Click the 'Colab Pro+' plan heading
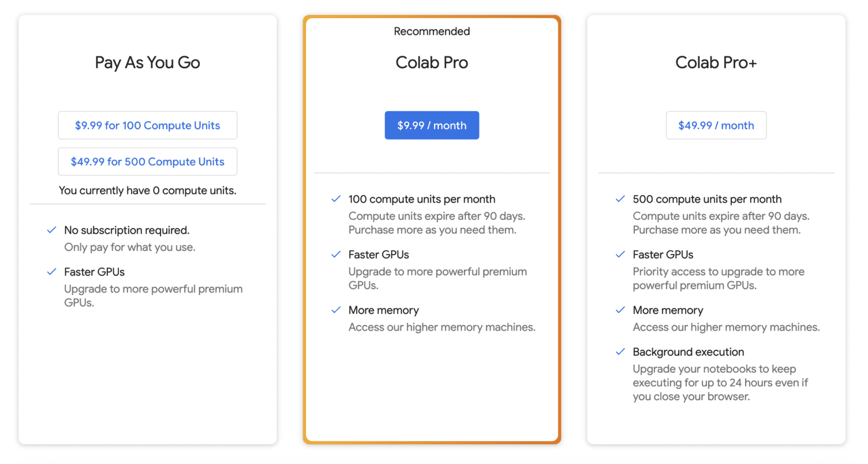This screenshot has width=868, height=464. [716, 63]
